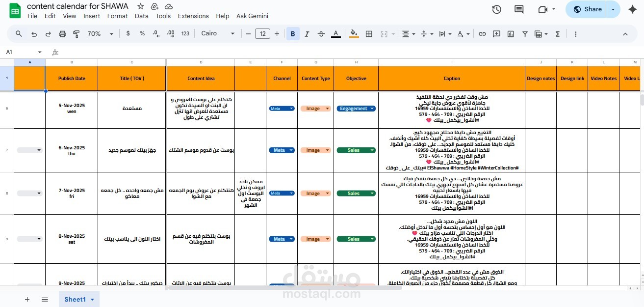Format as currency with dollar icon
Image resolution: width=644 pixels, height=307 pixels.
click(x=128, y=34)
